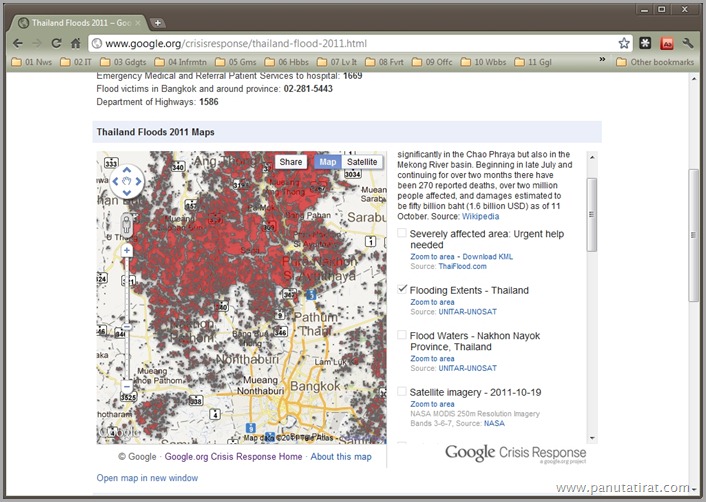Click the Google Crisis Response logo
The width and height of the screenshot is (706, 502).
(x=516, y=453)
